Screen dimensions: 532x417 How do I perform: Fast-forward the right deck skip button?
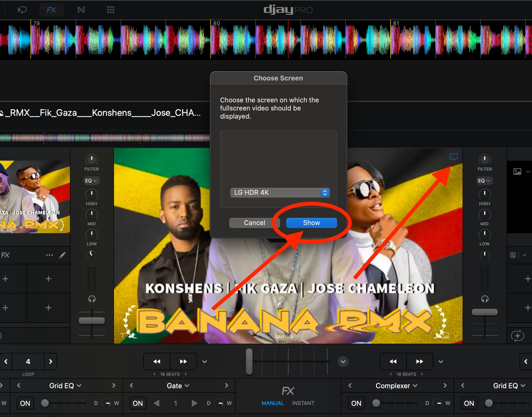pyautogui.click(x=420, y=362)
